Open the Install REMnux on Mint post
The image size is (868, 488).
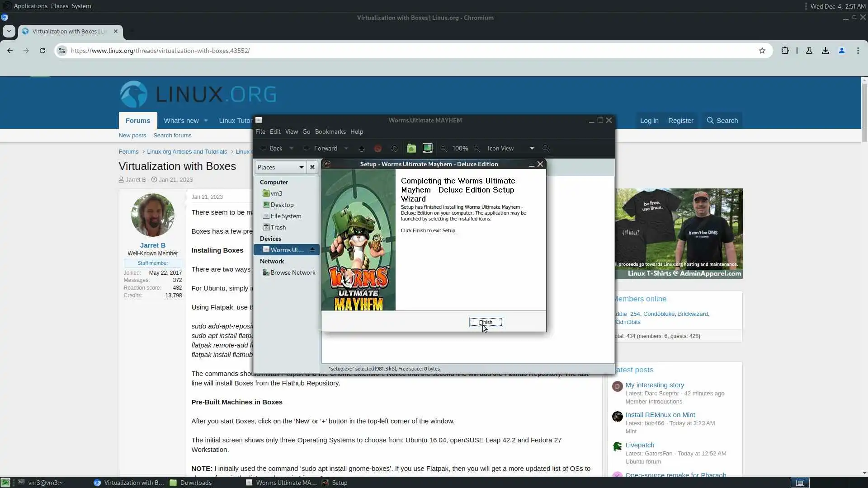(x=660, y=415)
